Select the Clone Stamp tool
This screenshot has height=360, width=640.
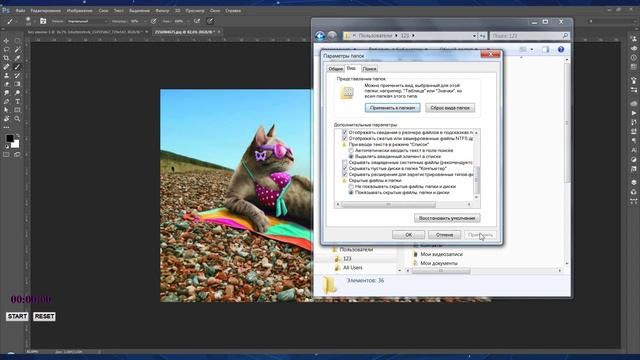point(6,76)
